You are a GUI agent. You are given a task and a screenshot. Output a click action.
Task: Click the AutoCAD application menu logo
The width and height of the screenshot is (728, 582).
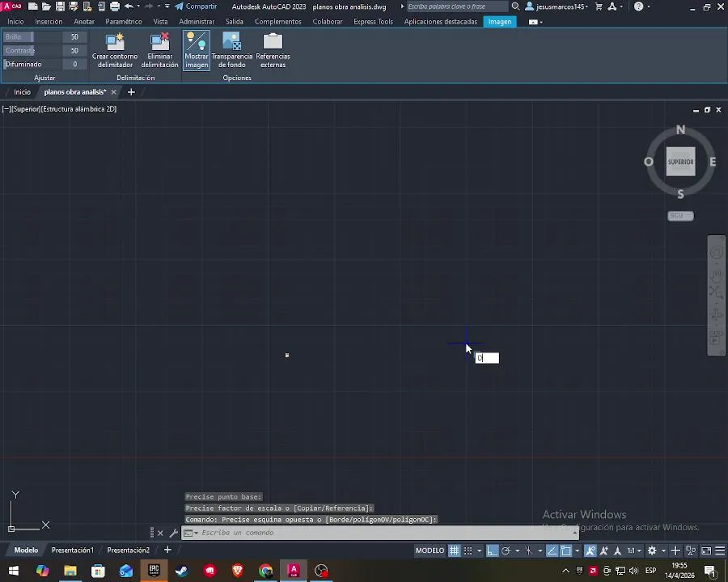tap(11, 6)
